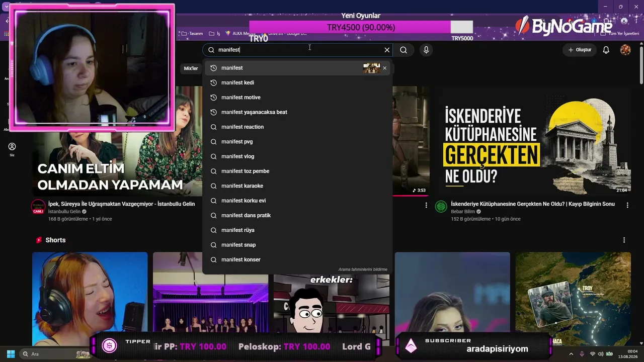This screenshot has width=644, height=362.
Task: Go to İstanbullu Gelin channel name
Action: (64, 212)
